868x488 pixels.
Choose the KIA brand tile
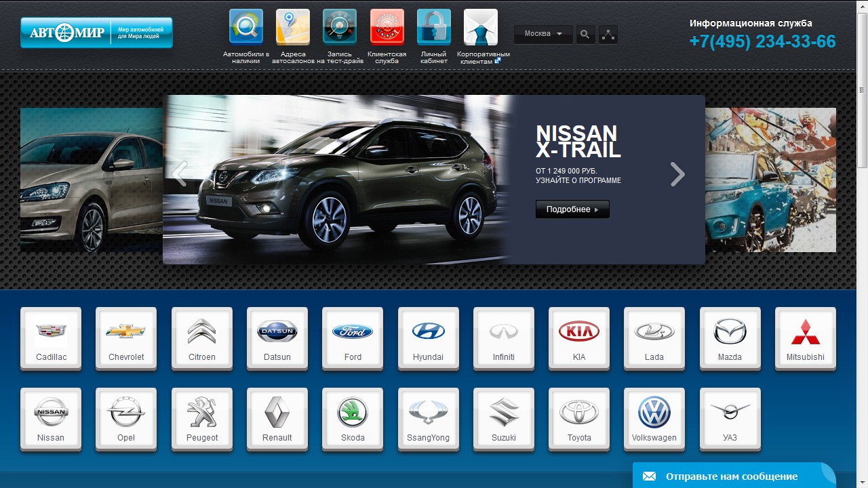click(579, 339)
